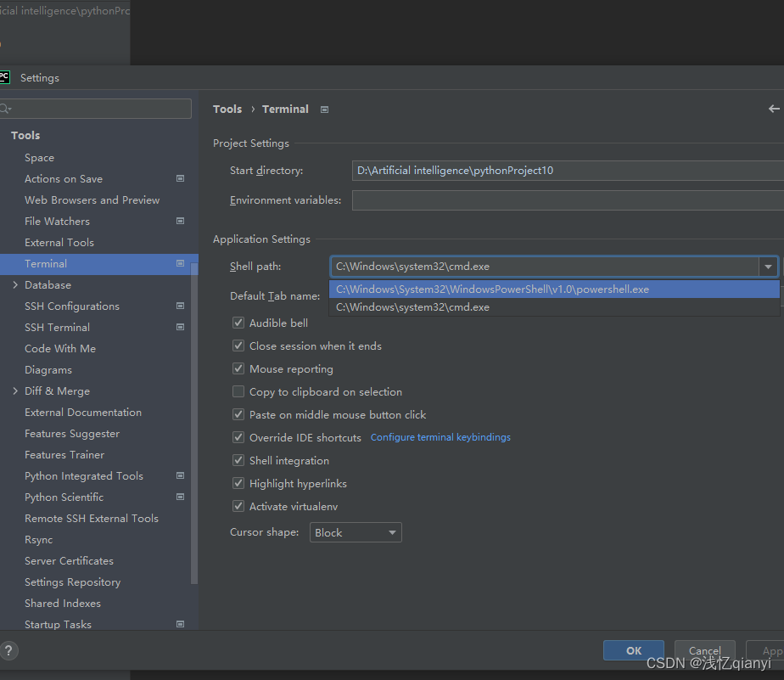Disable Shell integration

238,460
